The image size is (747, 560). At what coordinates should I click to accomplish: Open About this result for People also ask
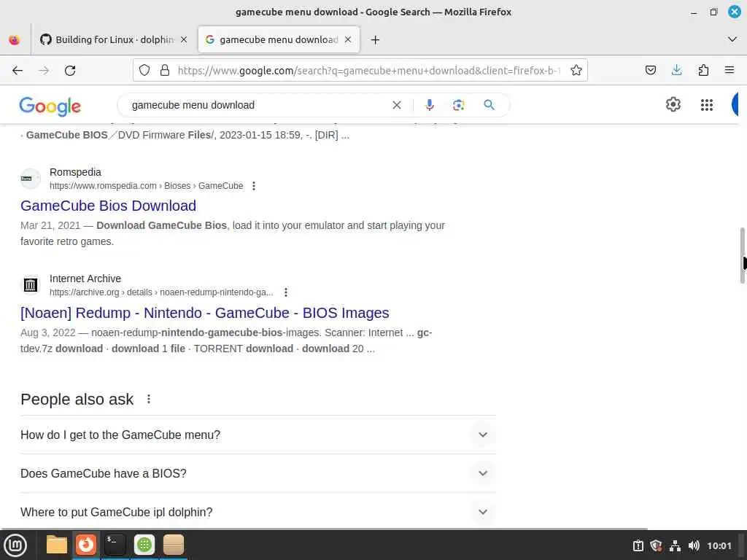[x=149, y=399]
